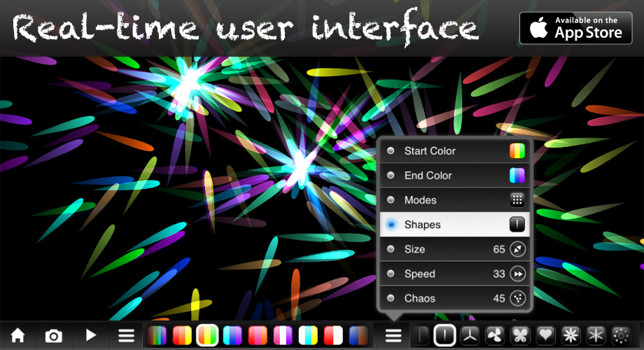Click the Shapes spike icon in the popup

click(x=517, y=225)
